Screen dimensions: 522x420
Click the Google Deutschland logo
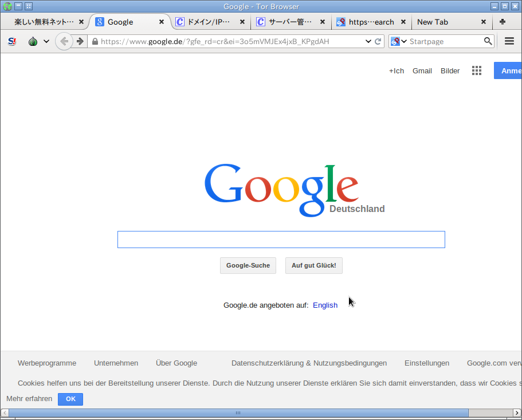tap(295, 190)
